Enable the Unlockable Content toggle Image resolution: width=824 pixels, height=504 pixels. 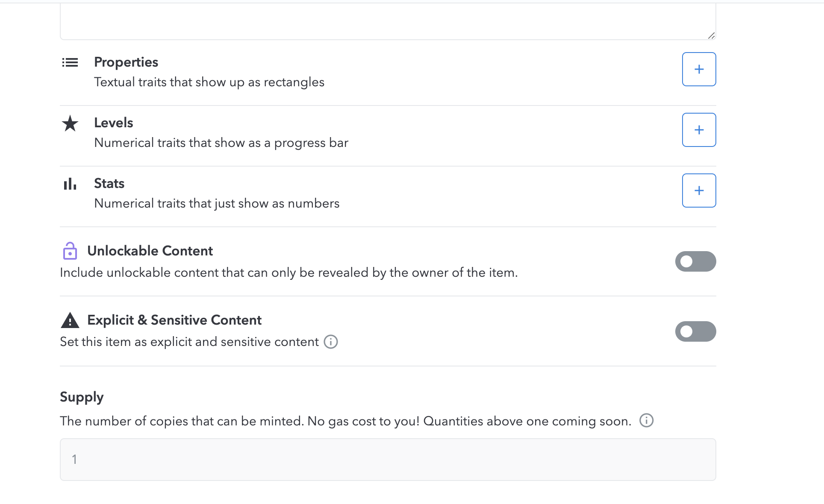[695, 261]
